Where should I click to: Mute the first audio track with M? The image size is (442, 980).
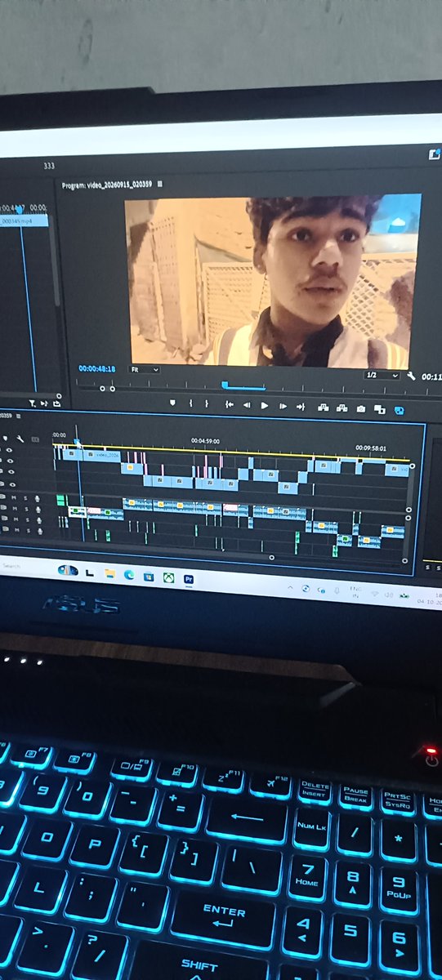(x=14, y=497)
